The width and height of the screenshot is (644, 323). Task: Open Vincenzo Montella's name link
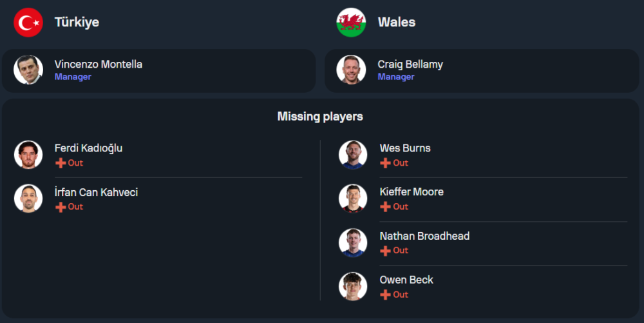(99, 64)
